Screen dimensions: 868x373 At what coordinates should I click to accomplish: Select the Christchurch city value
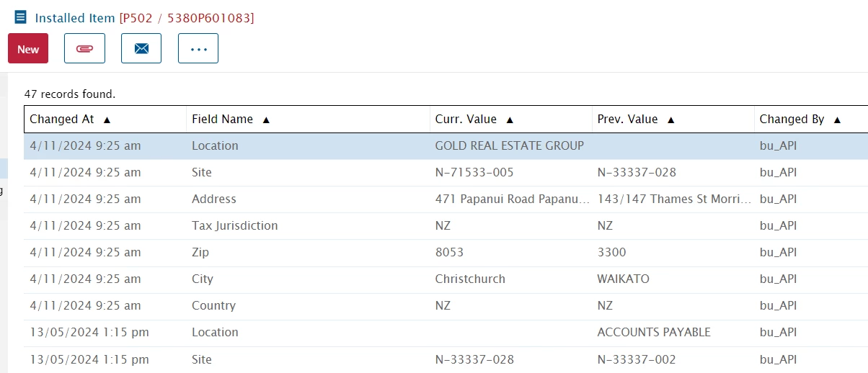470,279
